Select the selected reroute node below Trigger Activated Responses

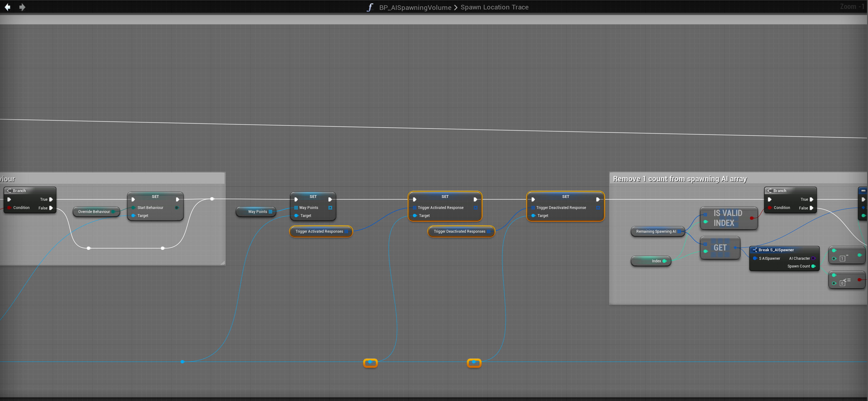coord(370,363)
